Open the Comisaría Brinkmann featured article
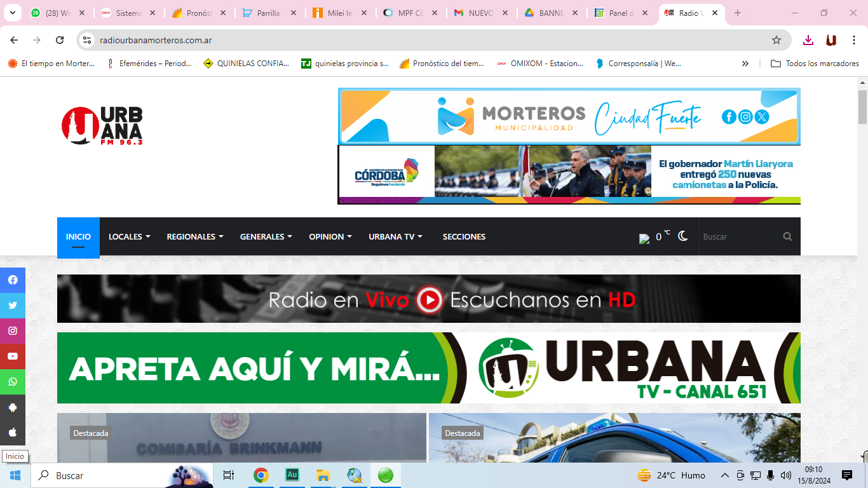The width and height of the screenshot is (868, 488). click(241, 438)
